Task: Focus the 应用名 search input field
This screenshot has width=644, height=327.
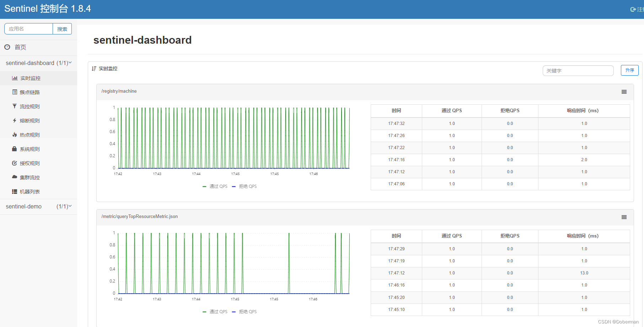Action: point(28,29)
